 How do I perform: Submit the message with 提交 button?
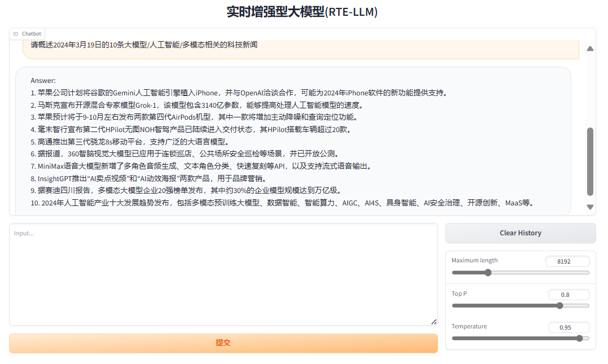pyautogui.click(x=223, y=343)
